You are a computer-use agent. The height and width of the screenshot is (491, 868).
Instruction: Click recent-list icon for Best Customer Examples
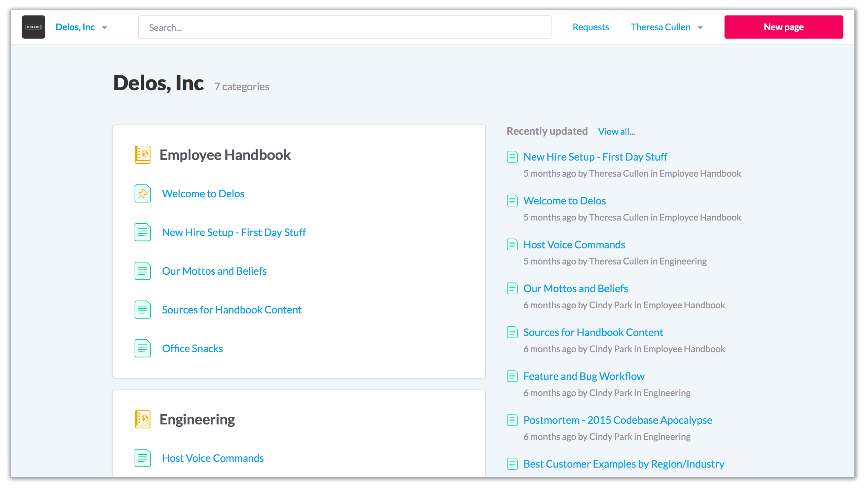pyautogui.click(x=512, y=464)
